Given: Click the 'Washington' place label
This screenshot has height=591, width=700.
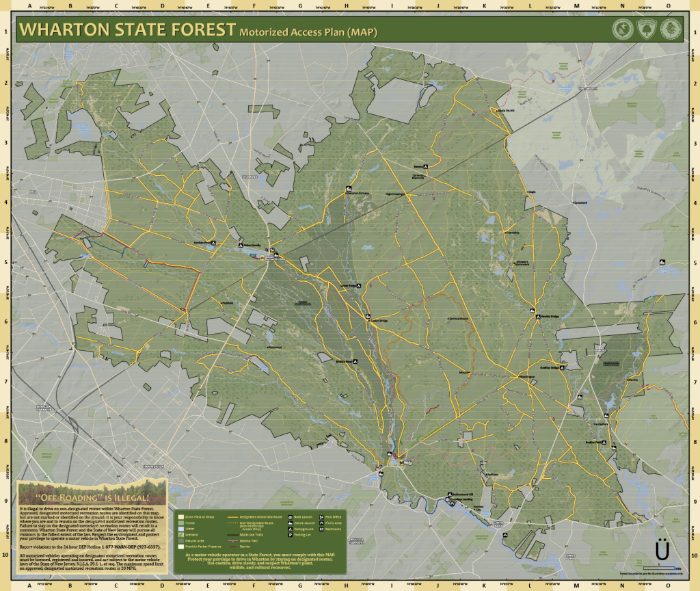Looking at the screenshot, I should click(528, 377).
